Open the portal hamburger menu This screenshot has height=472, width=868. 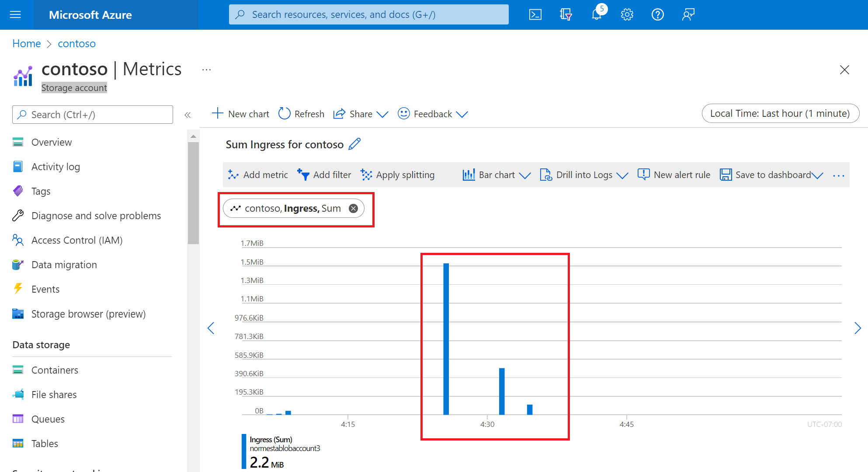[x=15, y=15]
